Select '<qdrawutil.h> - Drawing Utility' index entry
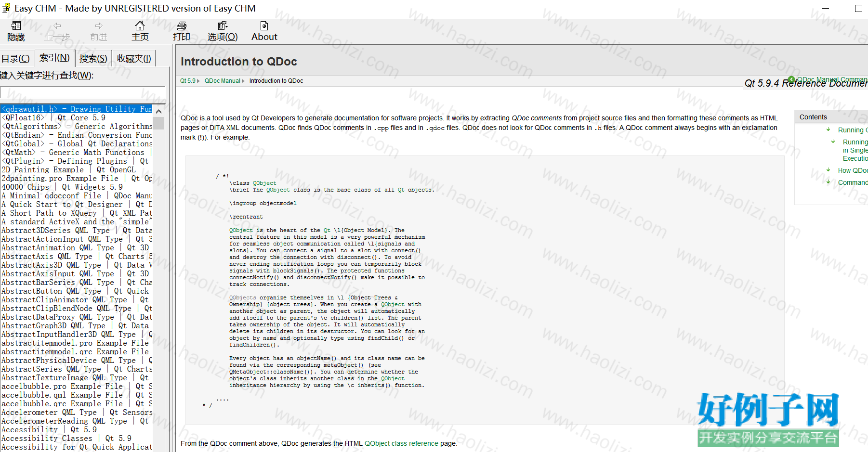This screenshot has width=868, height=452. [x=77, y=109]
